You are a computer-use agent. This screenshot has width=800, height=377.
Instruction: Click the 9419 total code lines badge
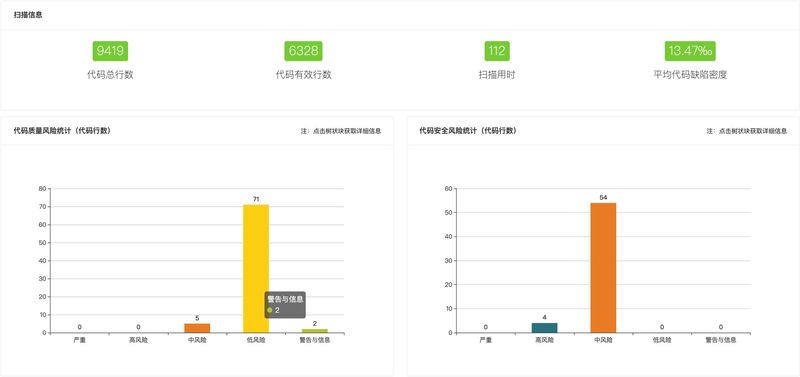110,51
